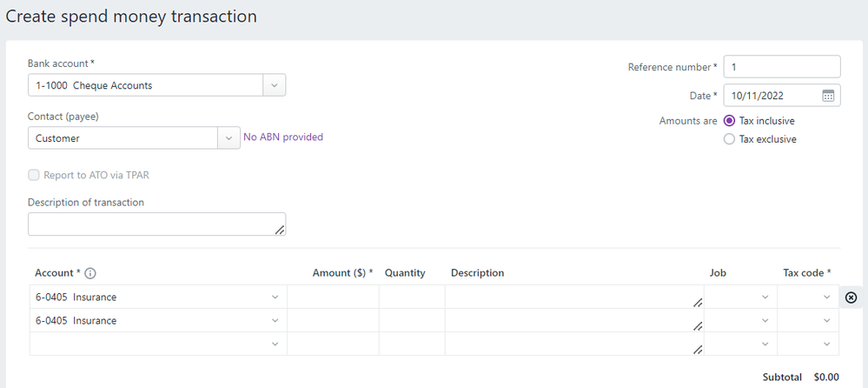Expand the Bank account dropdown

274,85
